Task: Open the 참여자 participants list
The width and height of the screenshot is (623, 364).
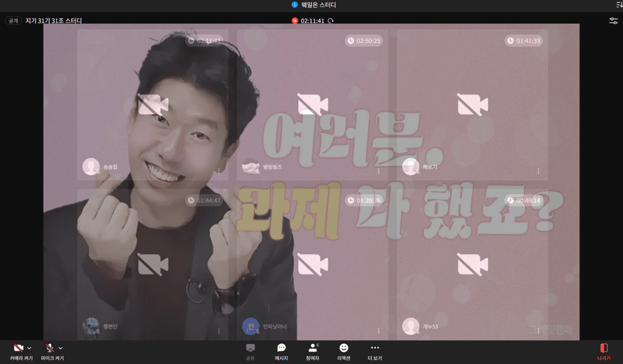Action: (x=313, y=348)
